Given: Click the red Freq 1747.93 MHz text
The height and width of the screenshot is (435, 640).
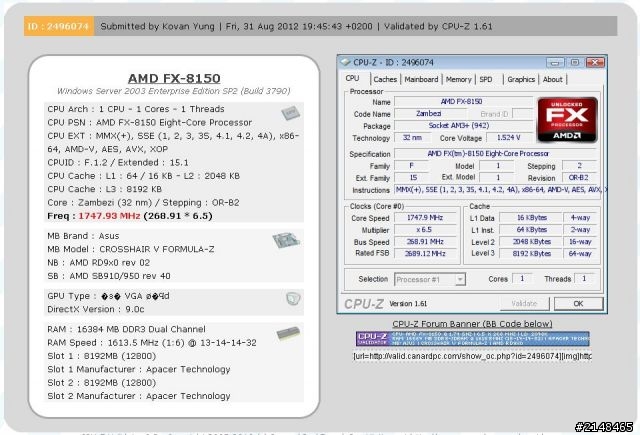Looking at the screenshot, I should (x=109, y=216).
